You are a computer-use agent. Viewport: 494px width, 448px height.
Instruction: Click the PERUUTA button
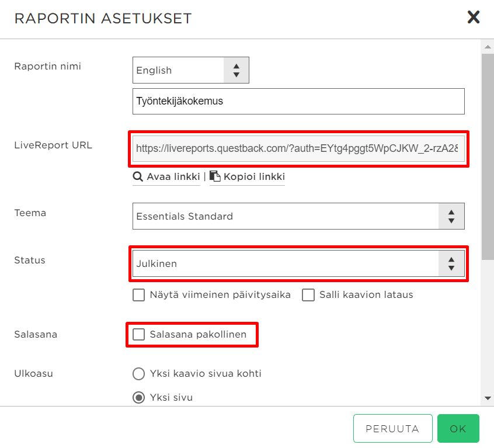(x=392, y=429)
